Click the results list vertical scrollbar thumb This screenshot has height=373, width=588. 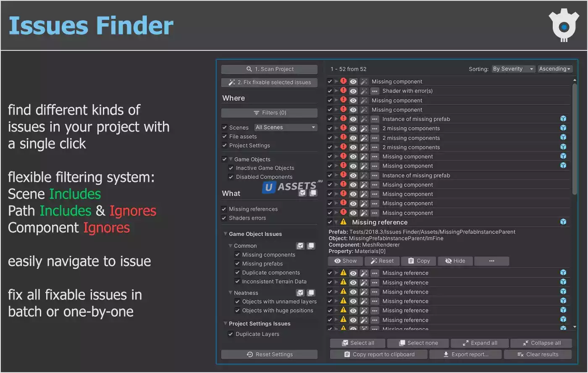pos(575,140)
